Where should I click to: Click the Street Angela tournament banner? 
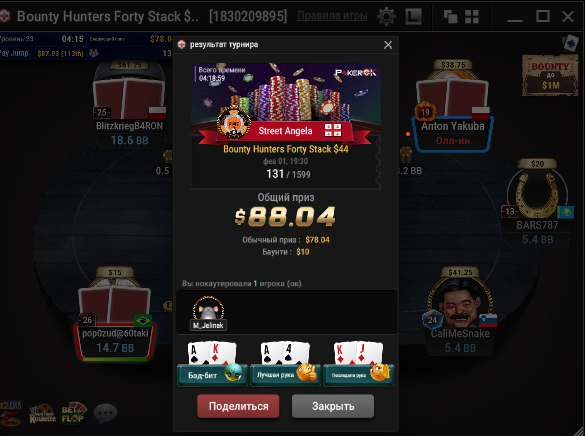point(285,131)
